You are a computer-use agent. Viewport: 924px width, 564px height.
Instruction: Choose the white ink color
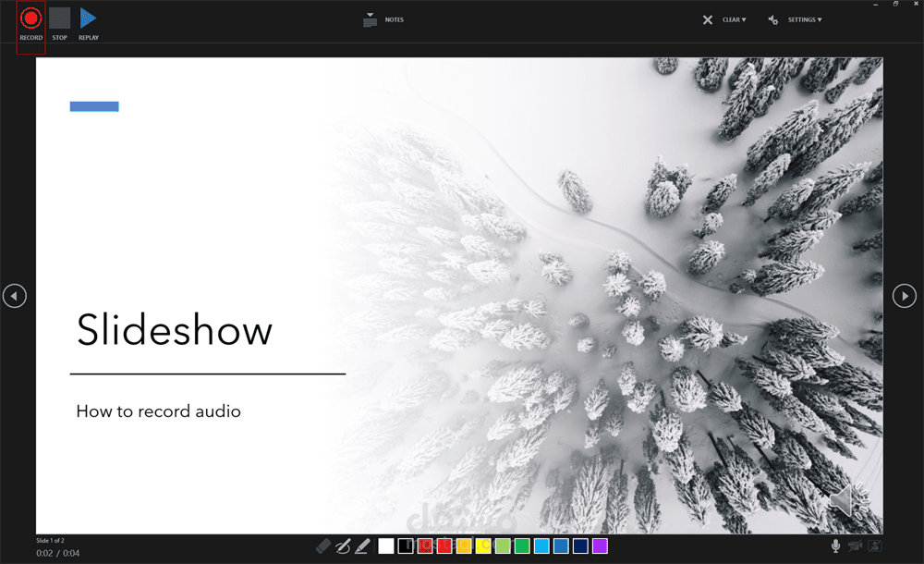(386, 546)
